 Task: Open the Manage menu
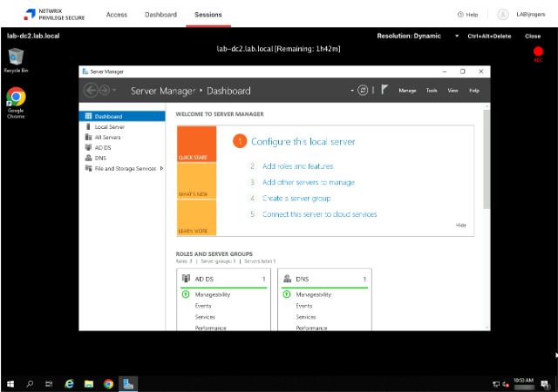coord(407,91)
